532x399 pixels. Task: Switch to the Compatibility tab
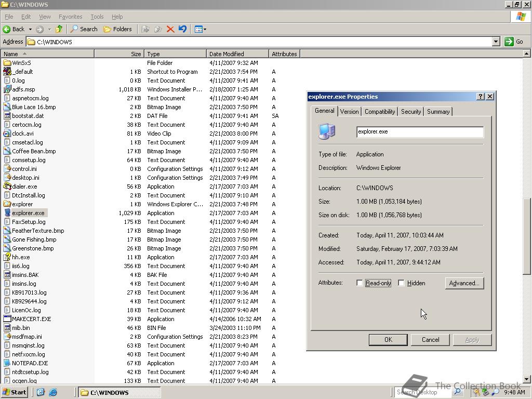[380, 112]
